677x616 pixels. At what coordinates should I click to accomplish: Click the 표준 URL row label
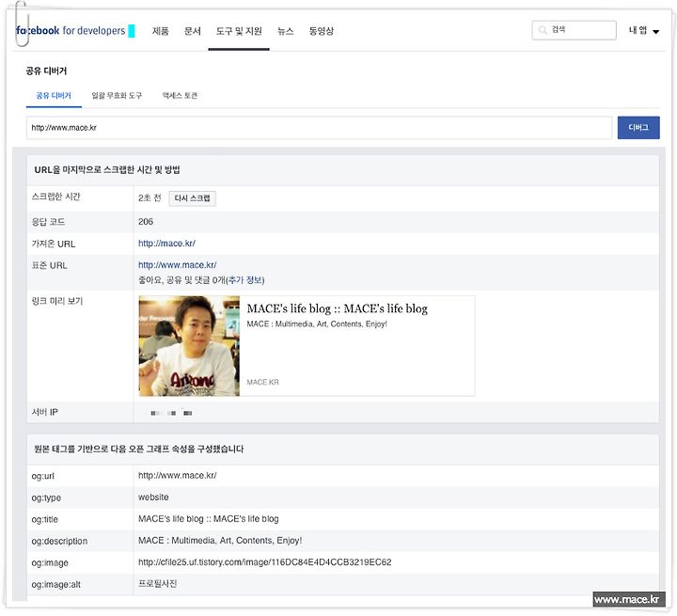(49, 265)
